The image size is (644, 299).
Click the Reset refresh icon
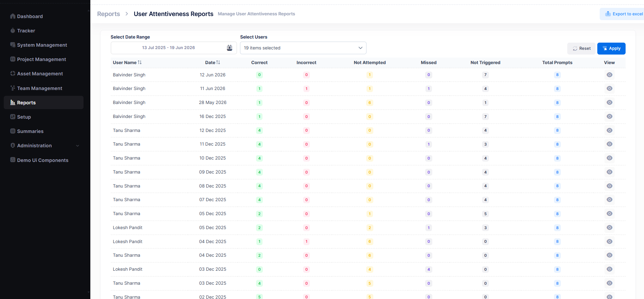(575, 49)
